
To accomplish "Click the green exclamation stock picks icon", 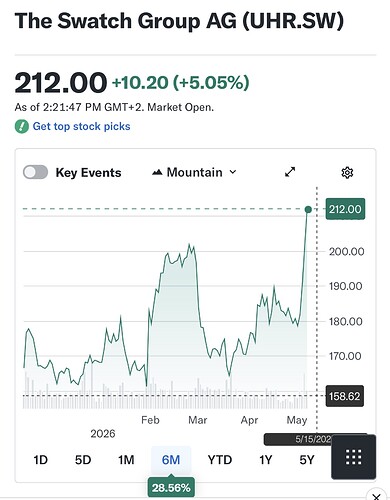I will tap(22, 127).
